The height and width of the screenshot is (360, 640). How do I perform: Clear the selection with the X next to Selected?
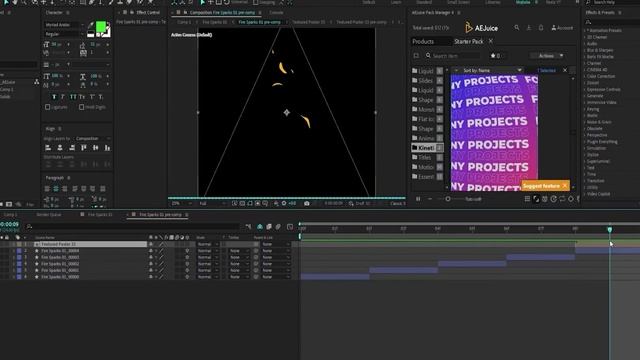click(565, 70)
